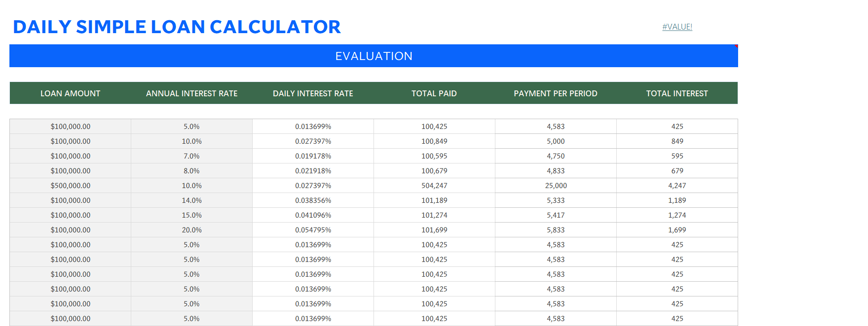868x326 pixels.
Task: Click total interest value 4,247
Action: tap(677, 185)
